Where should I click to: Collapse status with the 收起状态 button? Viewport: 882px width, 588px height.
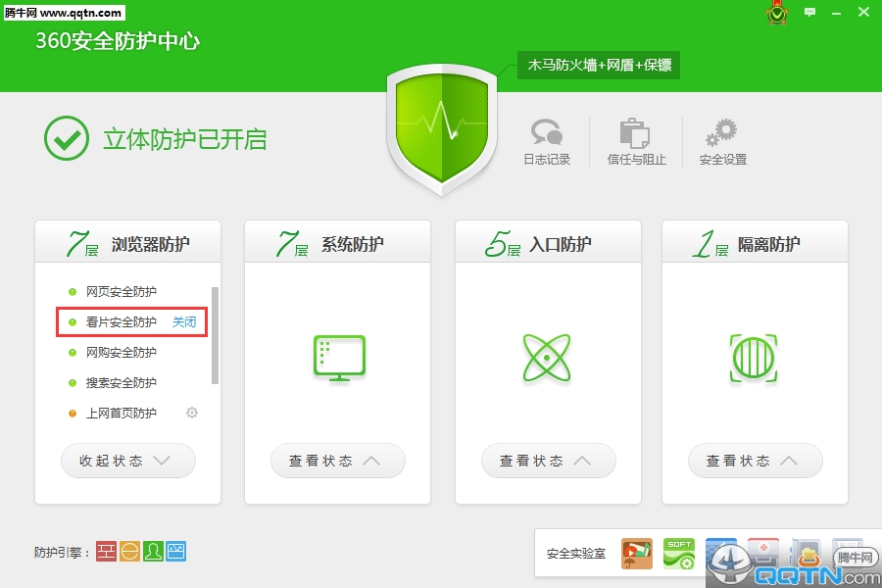point(128,461)
